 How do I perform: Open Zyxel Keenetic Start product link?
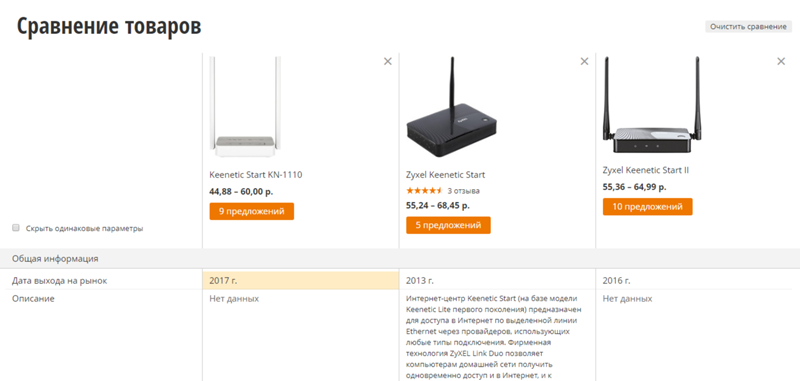point(445,174)
